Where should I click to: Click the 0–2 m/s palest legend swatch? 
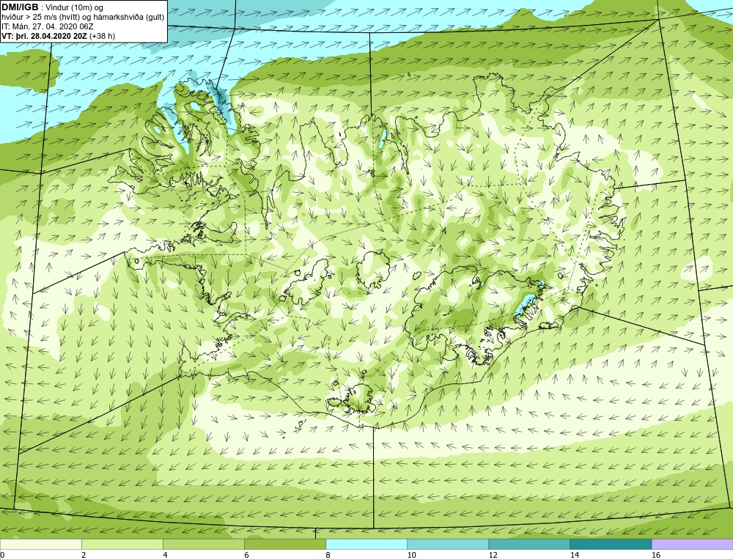pyautogui.click(x=40, y=544)
